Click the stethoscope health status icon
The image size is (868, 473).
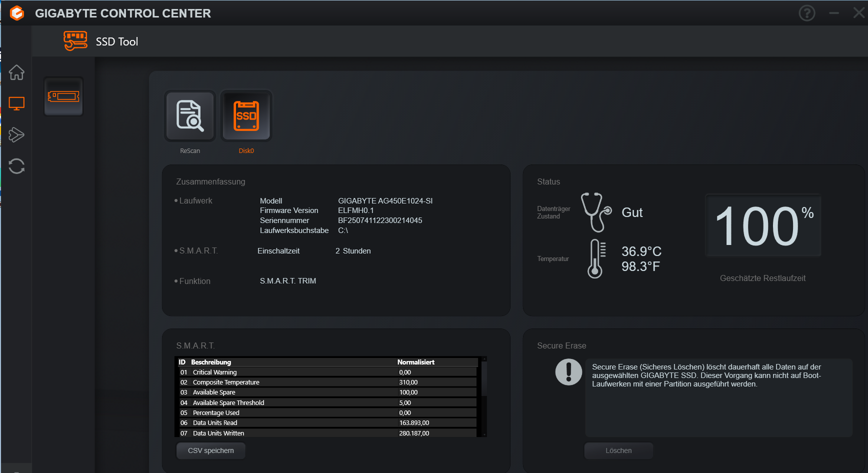coord(596,212)
